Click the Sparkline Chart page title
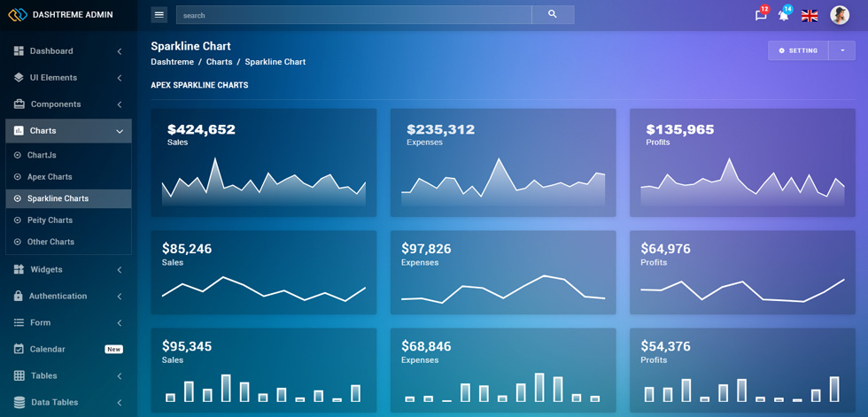 coord(191,46)
